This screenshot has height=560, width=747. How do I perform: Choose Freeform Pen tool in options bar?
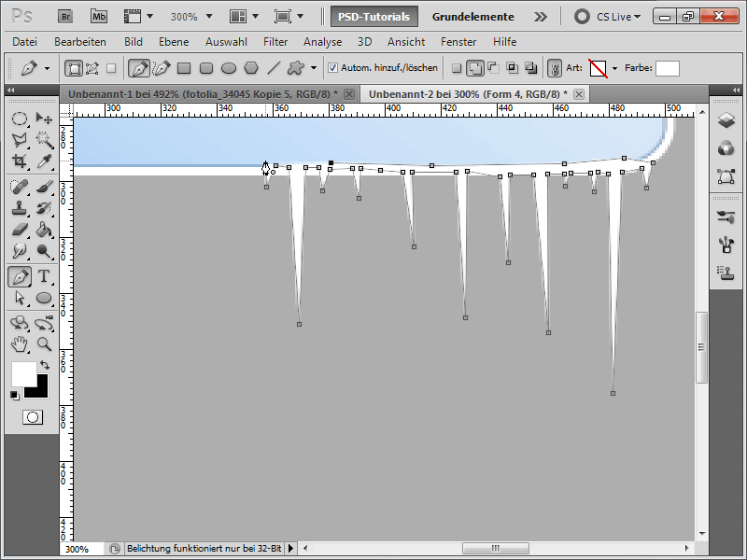pos(162,68)
